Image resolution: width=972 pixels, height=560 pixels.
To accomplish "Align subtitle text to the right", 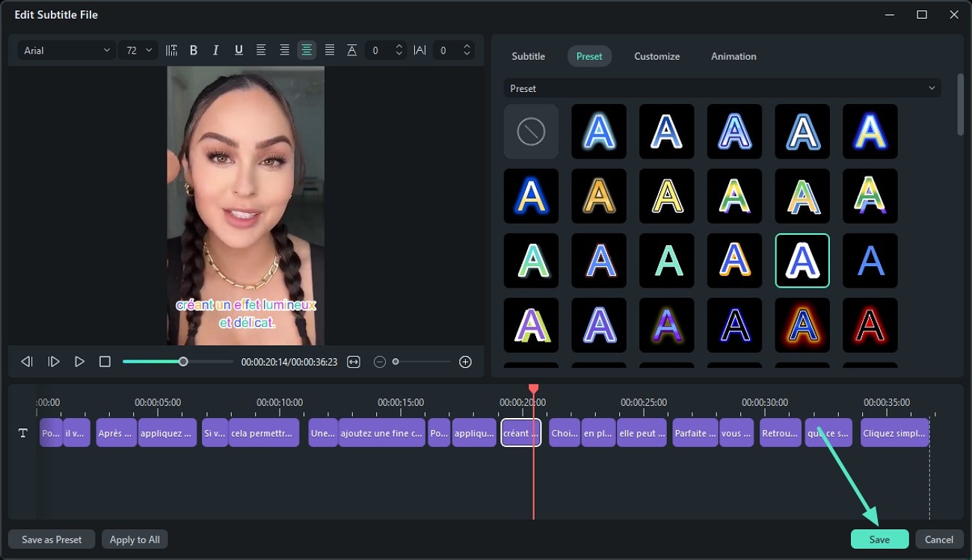I will click(284, 50).
